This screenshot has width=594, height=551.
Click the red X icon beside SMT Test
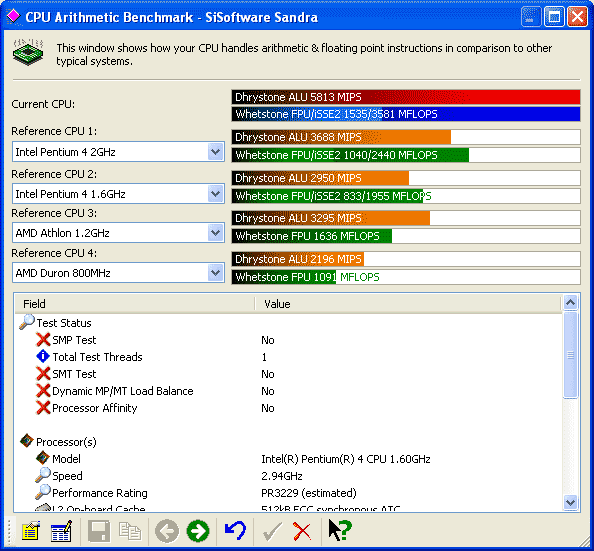tap(43, 374)
